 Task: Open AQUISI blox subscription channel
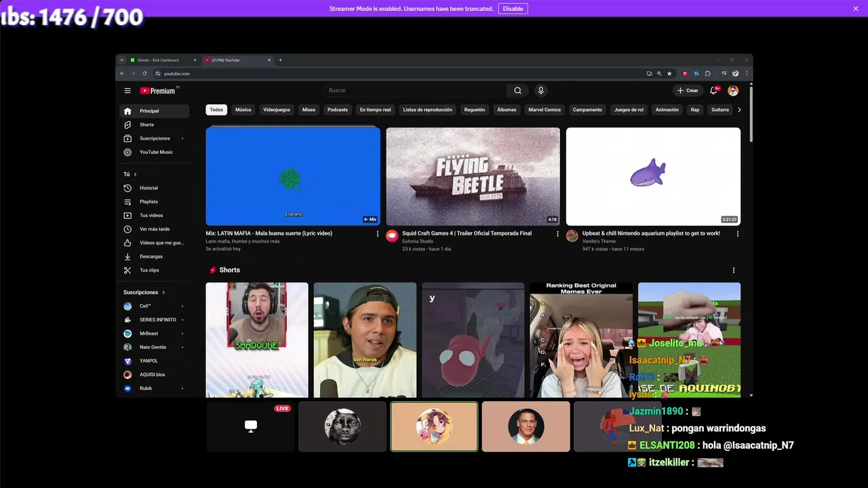click(x=155, y=374)
